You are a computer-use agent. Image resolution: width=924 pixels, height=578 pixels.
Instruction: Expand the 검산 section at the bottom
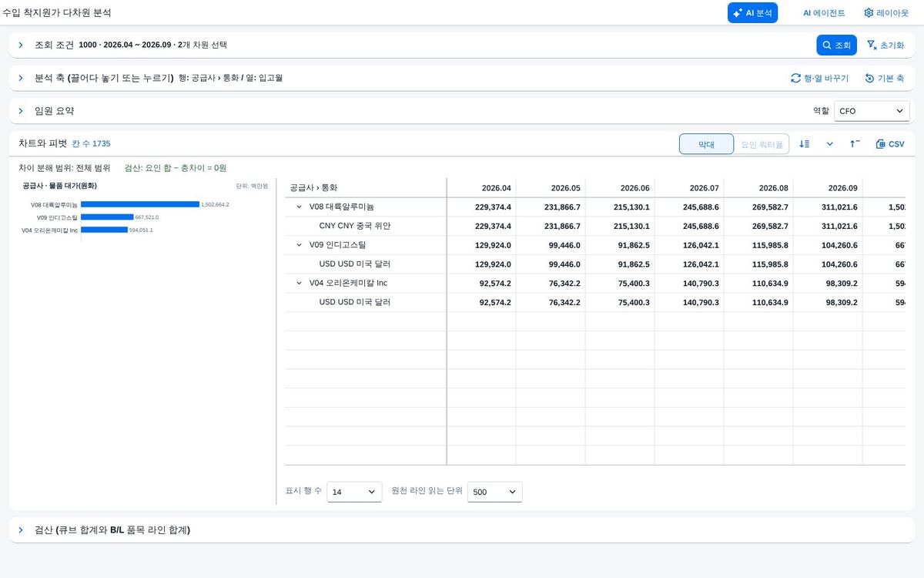pos(21,530)
